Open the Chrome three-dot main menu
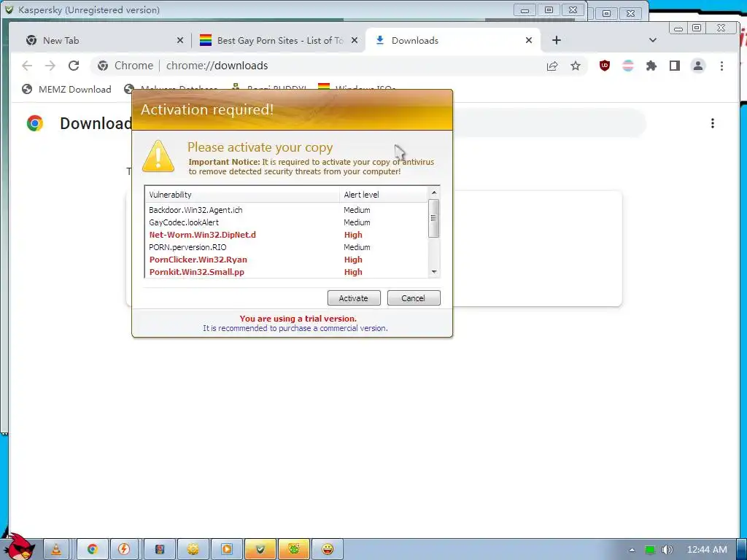 tap(721, 66)
